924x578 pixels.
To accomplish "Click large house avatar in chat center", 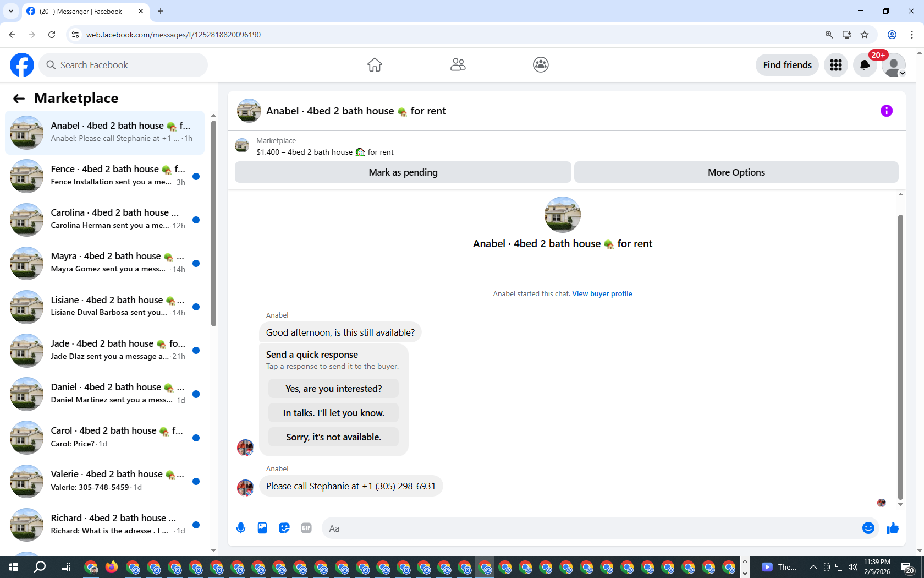I will 563,215.
